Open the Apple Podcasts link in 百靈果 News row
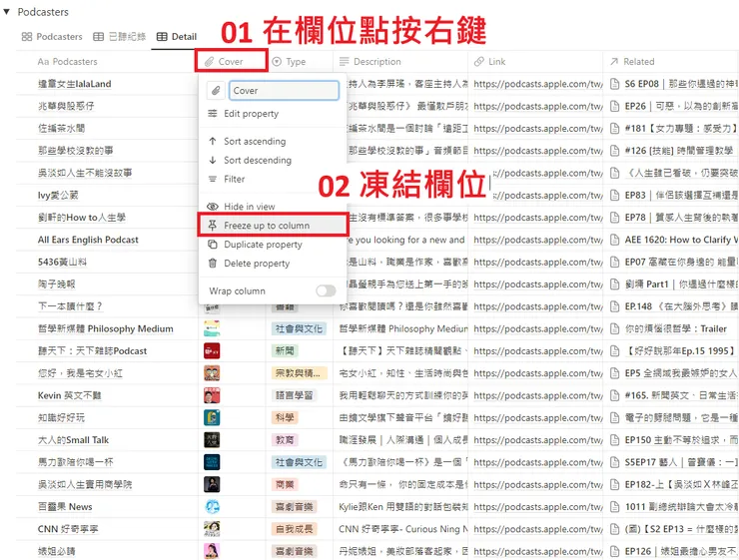Image resolution: width=739 pixels, height=560 pixels. (x=538, y=507)
